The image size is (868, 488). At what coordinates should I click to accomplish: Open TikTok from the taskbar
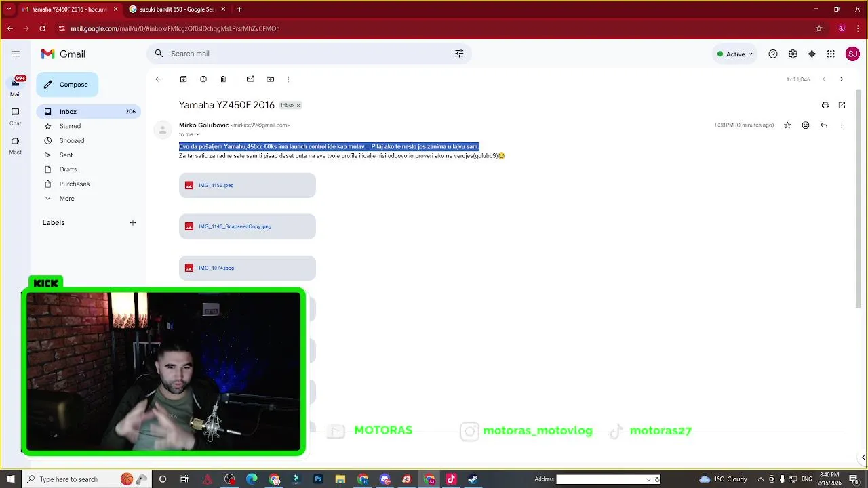(x=451, y=479)
